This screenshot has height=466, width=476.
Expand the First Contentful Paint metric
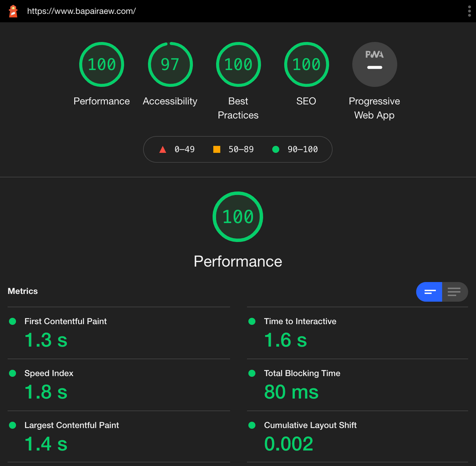pos(65,321)
